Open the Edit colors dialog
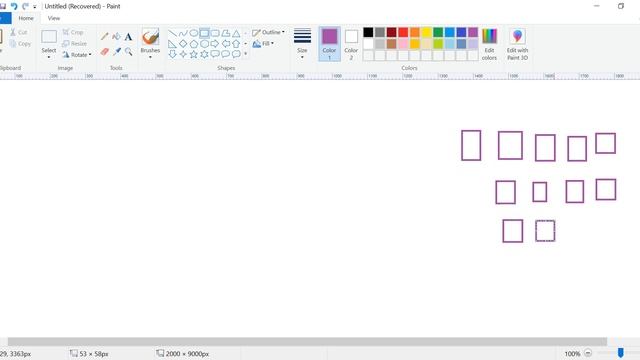Viewport: 640px width, 360px height. [489, 44]
